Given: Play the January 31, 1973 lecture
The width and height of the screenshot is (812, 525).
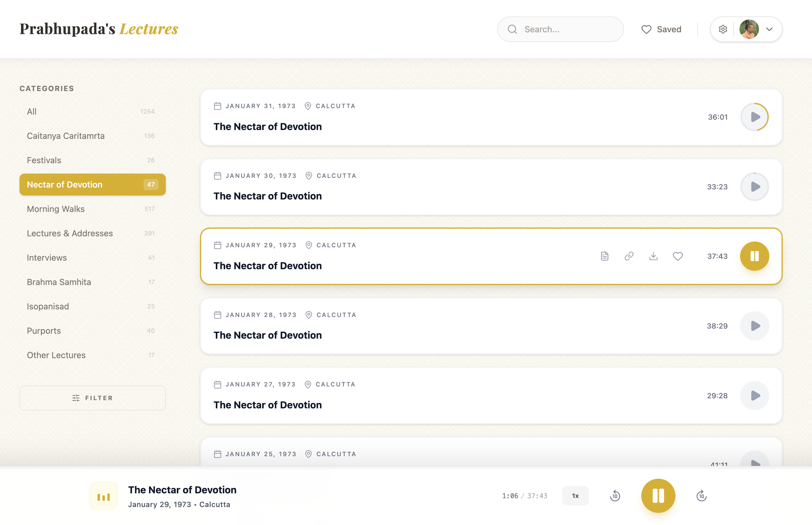Looking at the screenshot, I should tap(754, 117).
